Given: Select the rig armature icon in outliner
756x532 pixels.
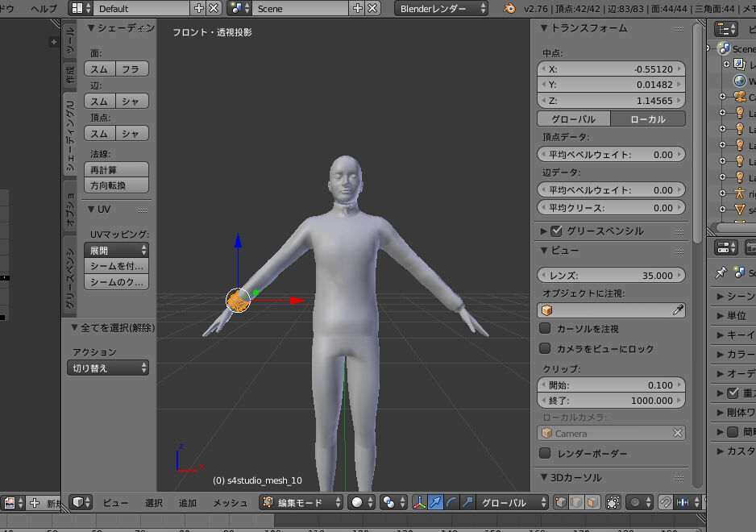Looking at the screenshot, I should 740,193.
